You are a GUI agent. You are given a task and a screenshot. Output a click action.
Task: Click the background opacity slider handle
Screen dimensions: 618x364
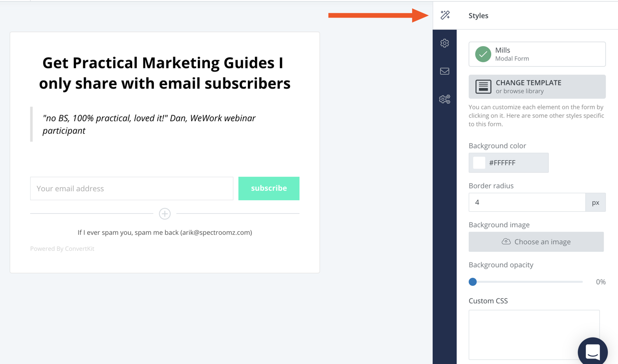(x=473, y=282)
